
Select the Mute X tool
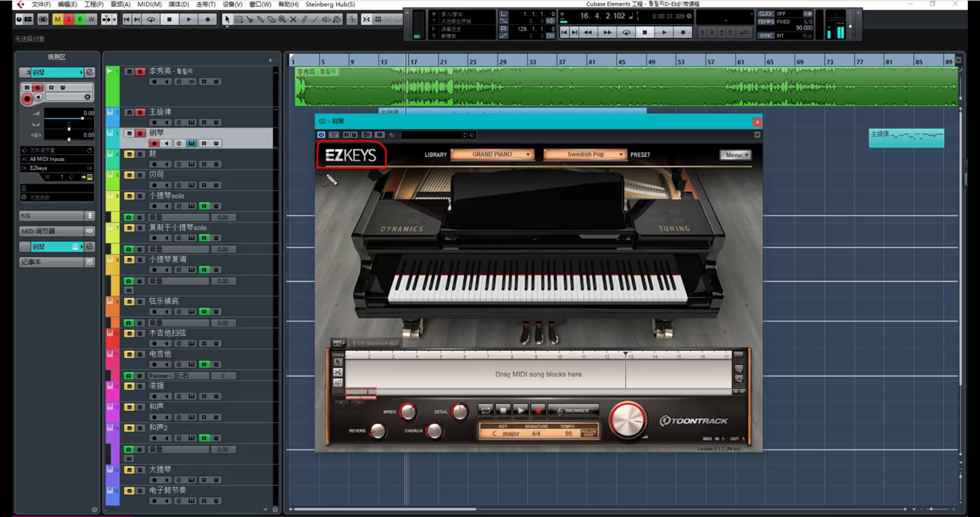click(293, 19)
